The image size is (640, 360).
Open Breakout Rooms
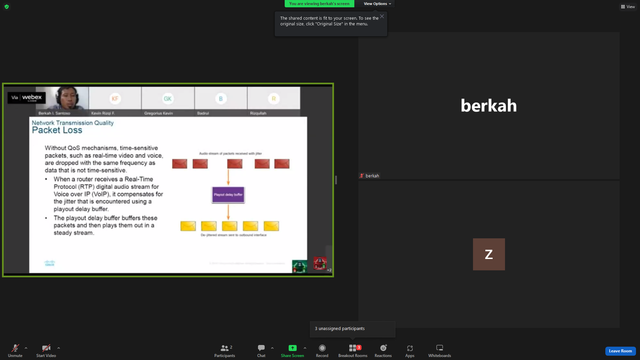(x=353, y=350)
